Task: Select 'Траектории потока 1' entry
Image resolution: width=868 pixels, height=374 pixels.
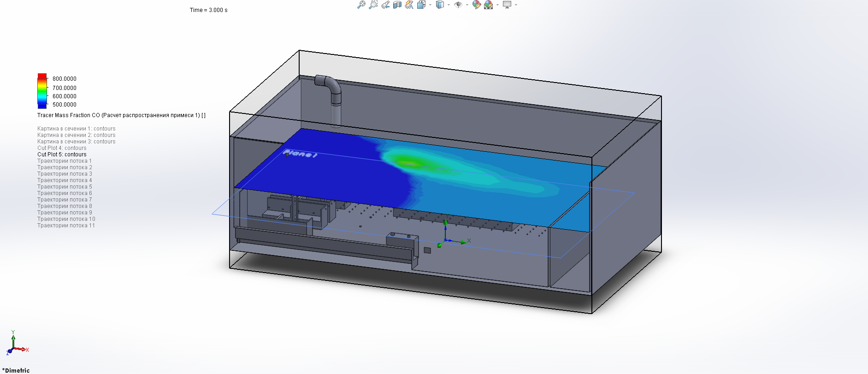Action: pyautogui.click(x=65, y=161)
